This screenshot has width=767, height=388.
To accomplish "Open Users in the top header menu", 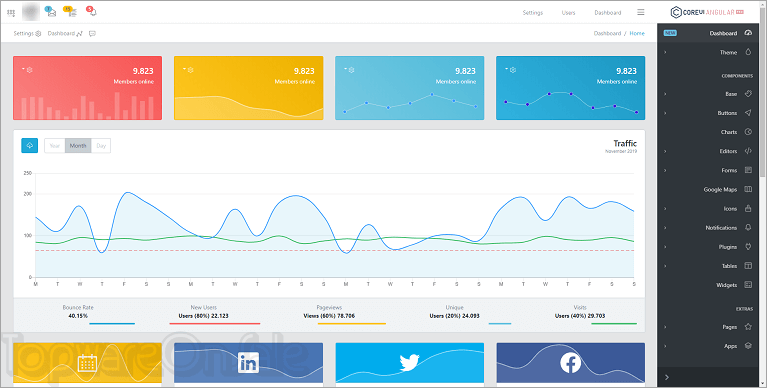I will click(568, 13).
